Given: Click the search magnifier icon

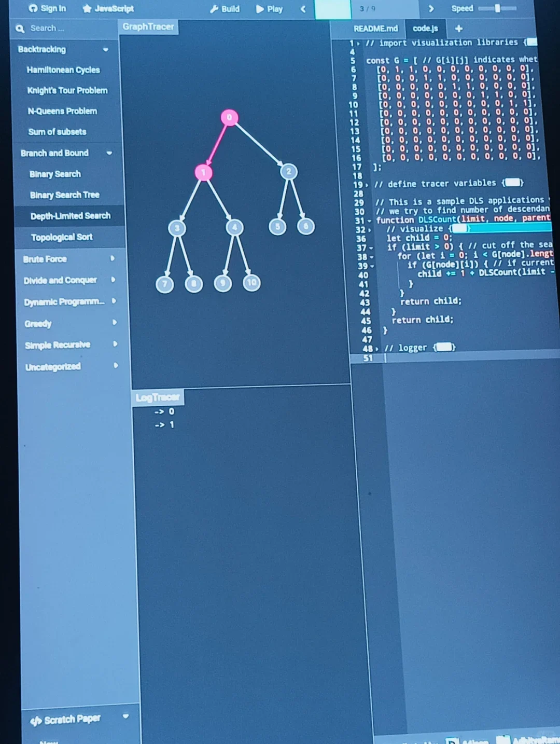Looking at the screenshot, I should click(20, 29).
